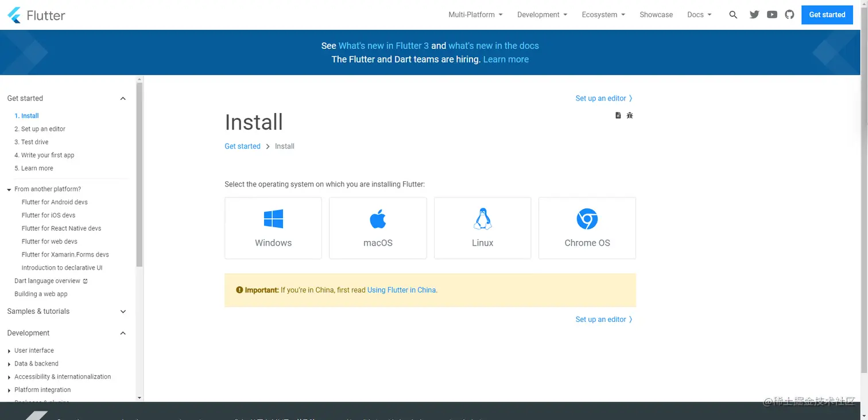The height and width of the screenshot is (420, 868).
Task: Select 2. Set up an editor in sidebar
Action: [40, 129]
